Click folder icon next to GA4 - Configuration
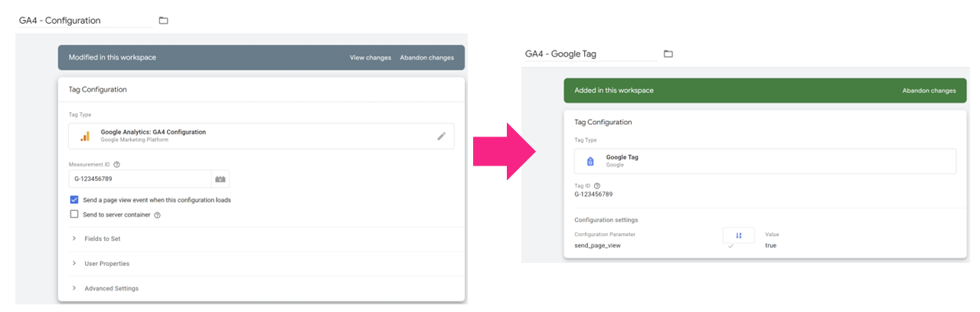 pos(163,21)
